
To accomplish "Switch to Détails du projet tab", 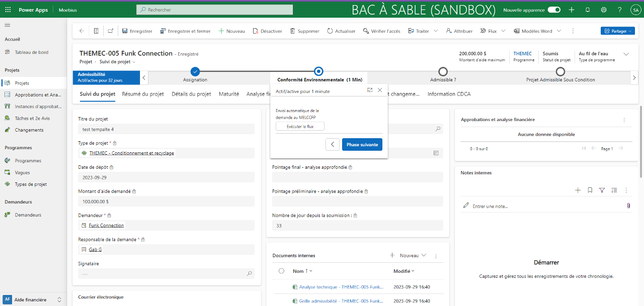I will [191, 94].
